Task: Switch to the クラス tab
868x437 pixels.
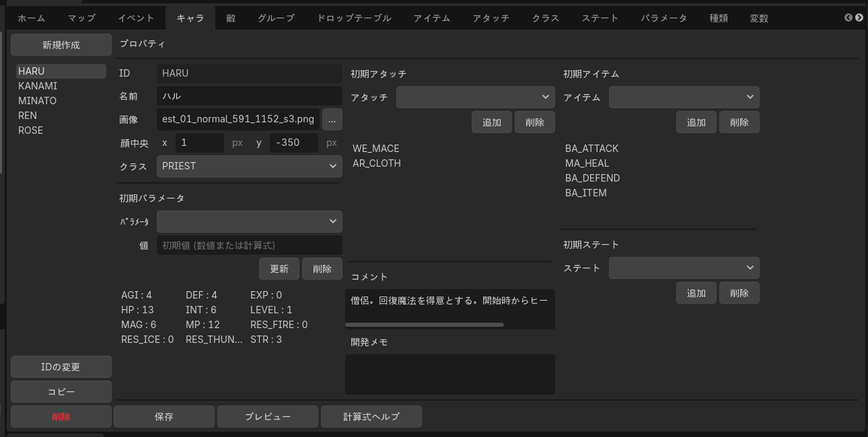Action: [x=546, y=18]
